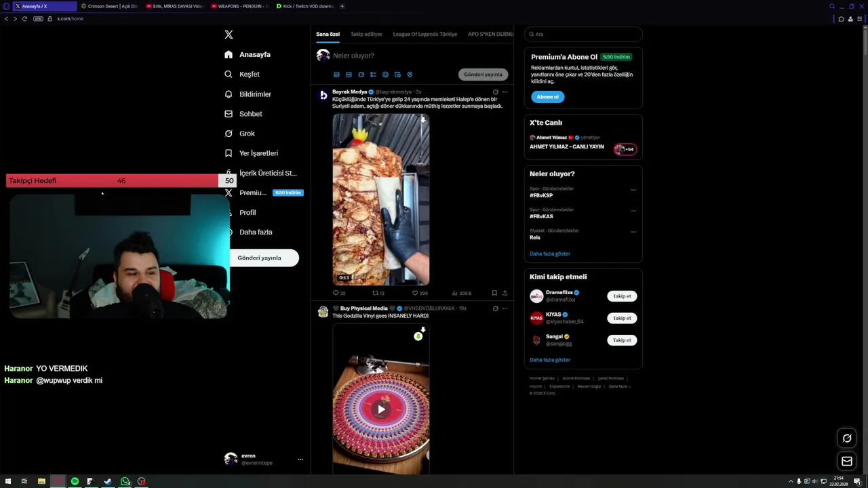Open Yer İşaretleri bookmarks
Image resolution: width=868 pixels, height=488 pixels.
251,153
